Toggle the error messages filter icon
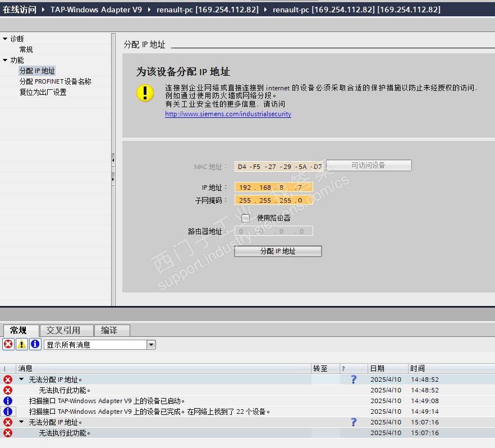This screenshot has width=495, height=448. pyautogui.click(x=8, y=344)
